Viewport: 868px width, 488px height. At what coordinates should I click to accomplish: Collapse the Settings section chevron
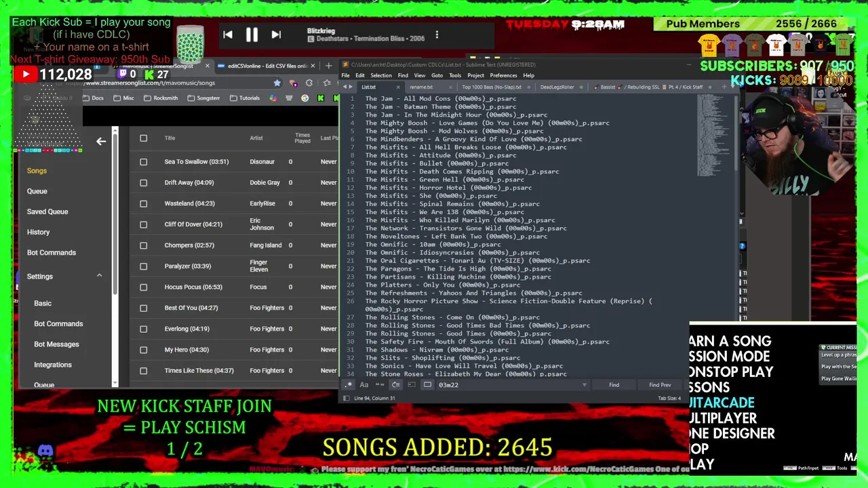(99, 276)
